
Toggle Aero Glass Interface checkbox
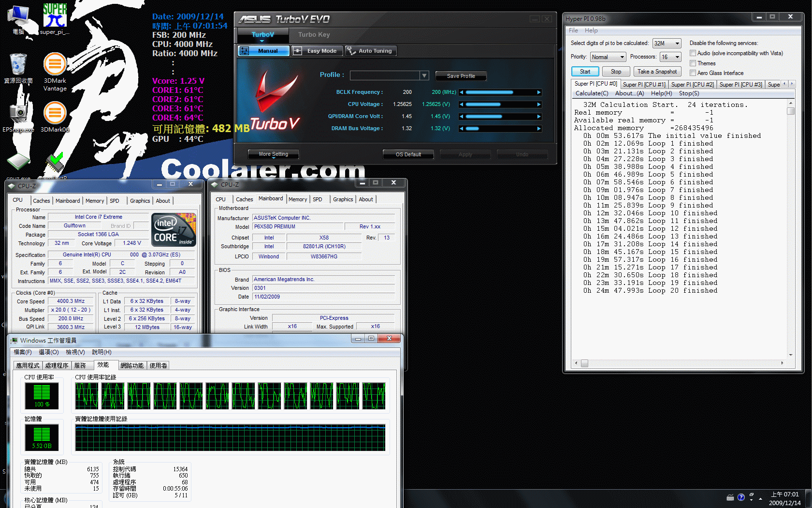tap(693, 73)
